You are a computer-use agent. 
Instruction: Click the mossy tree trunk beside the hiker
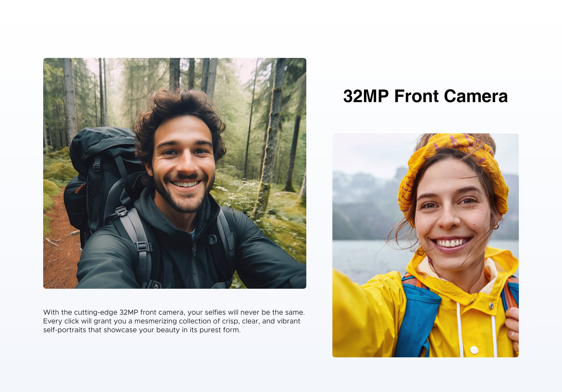pyautogui.click(x=269, y=147)
